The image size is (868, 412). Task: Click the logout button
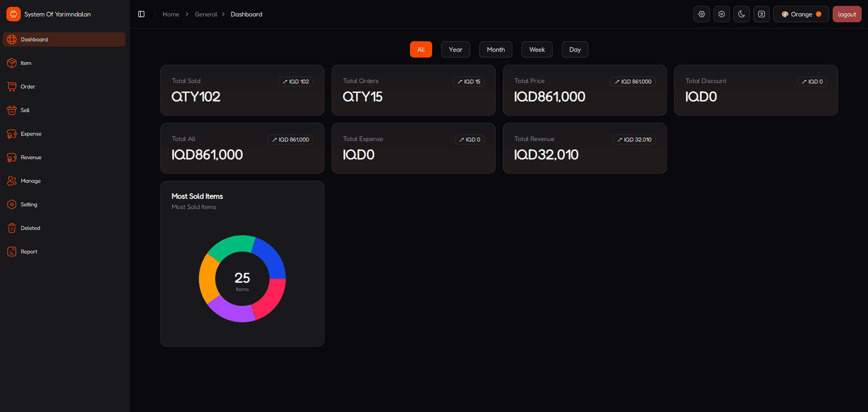[x=847, y=14]
